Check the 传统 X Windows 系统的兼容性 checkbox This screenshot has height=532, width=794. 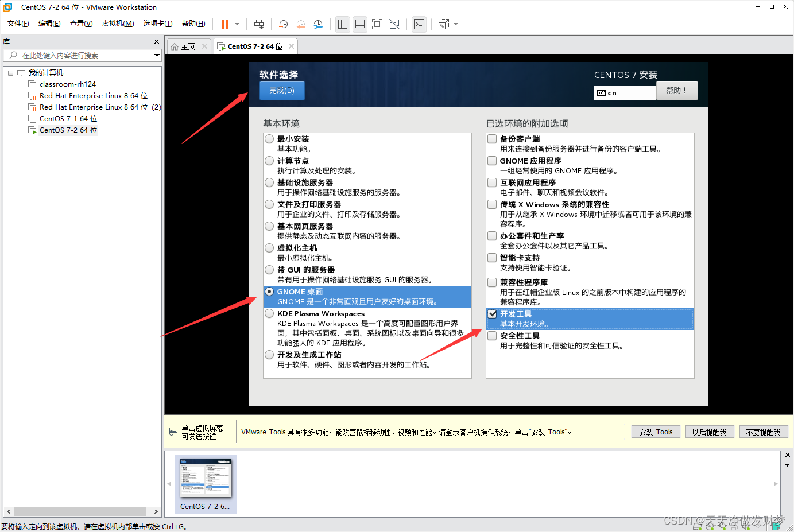[x=492, y=204]
